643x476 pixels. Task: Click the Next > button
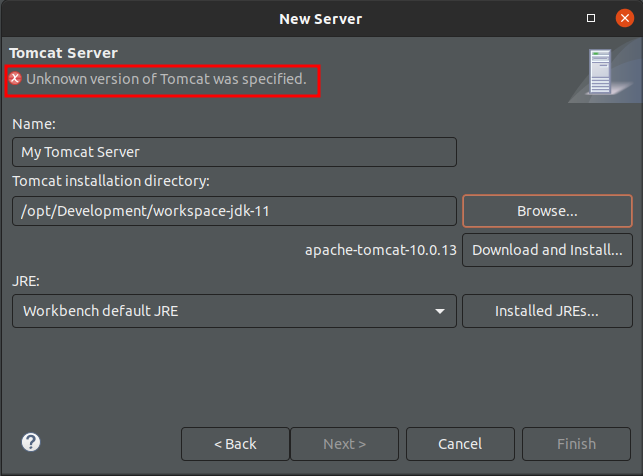[x=344, y=444]
